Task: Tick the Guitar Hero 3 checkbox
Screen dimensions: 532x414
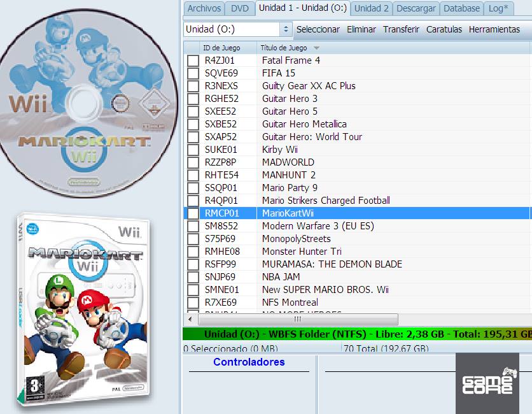Action: pos(193,99)
